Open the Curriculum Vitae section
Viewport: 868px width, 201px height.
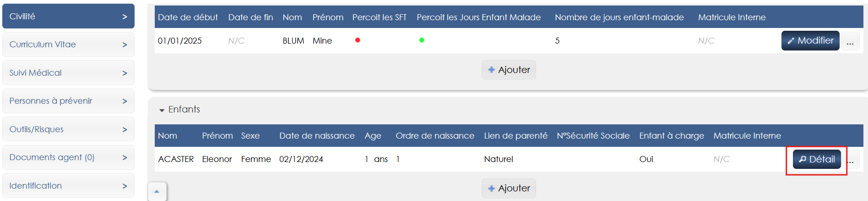68,45
